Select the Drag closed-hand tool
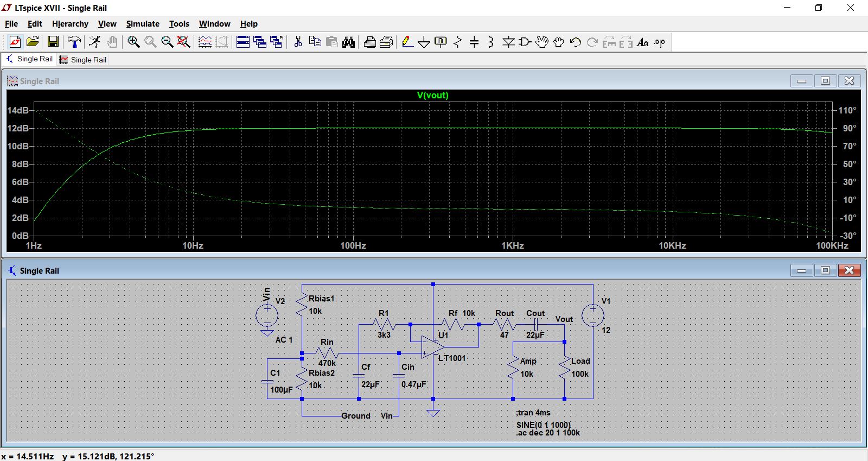868x461 pixels. [x=559, y=42]
